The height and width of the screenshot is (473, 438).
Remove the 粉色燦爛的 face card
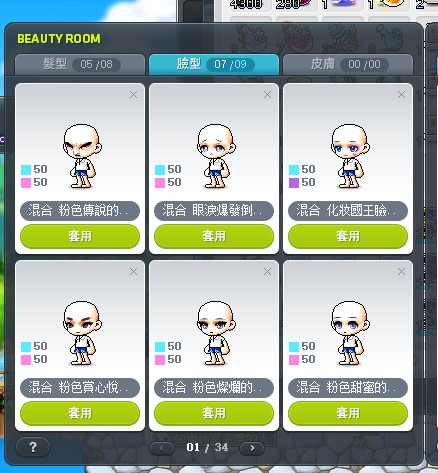tap(267, 272)
